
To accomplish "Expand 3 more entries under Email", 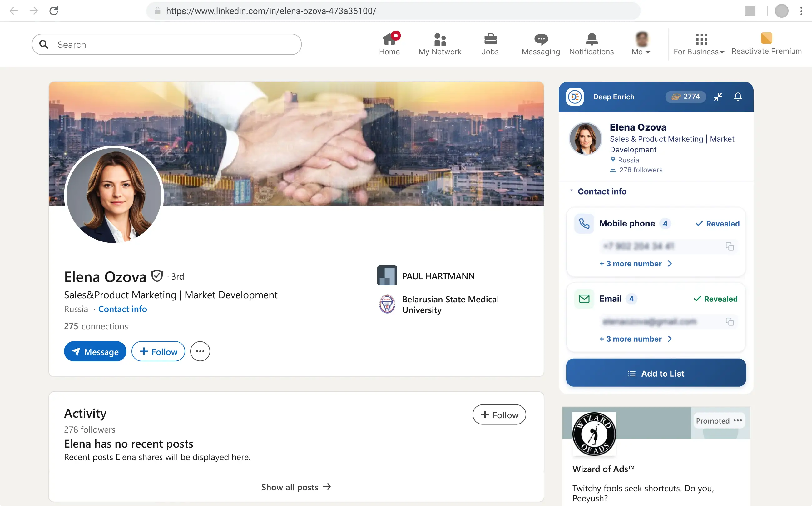I will tap(636, 339).
